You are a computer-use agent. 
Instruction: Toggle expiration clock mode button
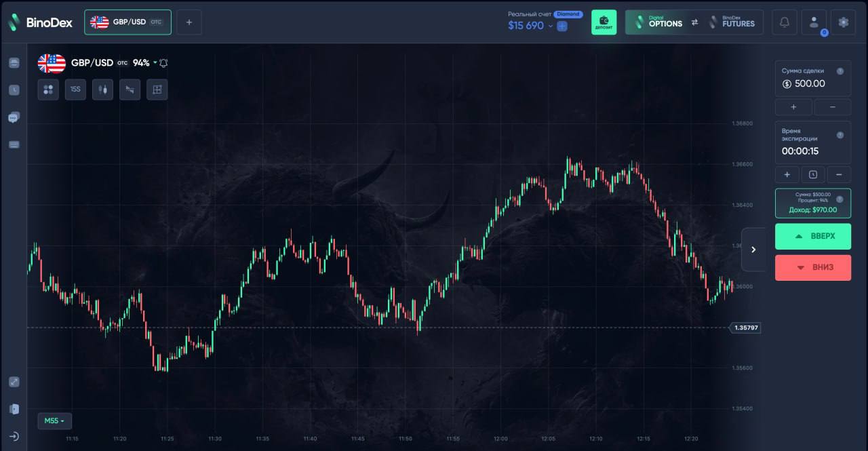813,175
